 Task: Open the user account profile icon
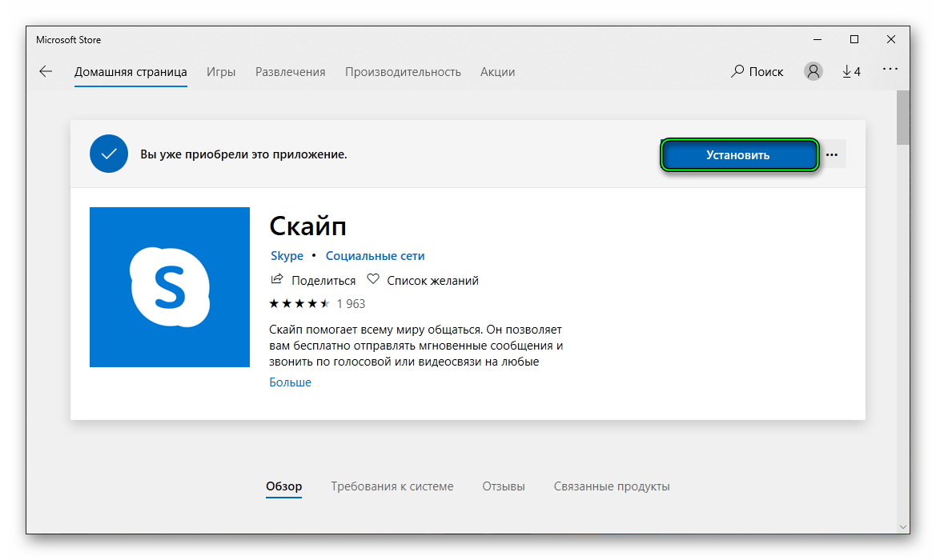(813, 71)
